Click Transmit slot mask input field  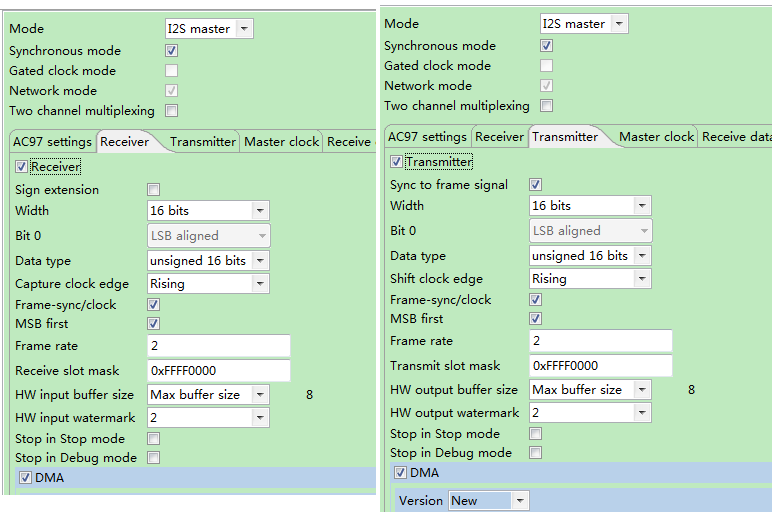(601, 366)
